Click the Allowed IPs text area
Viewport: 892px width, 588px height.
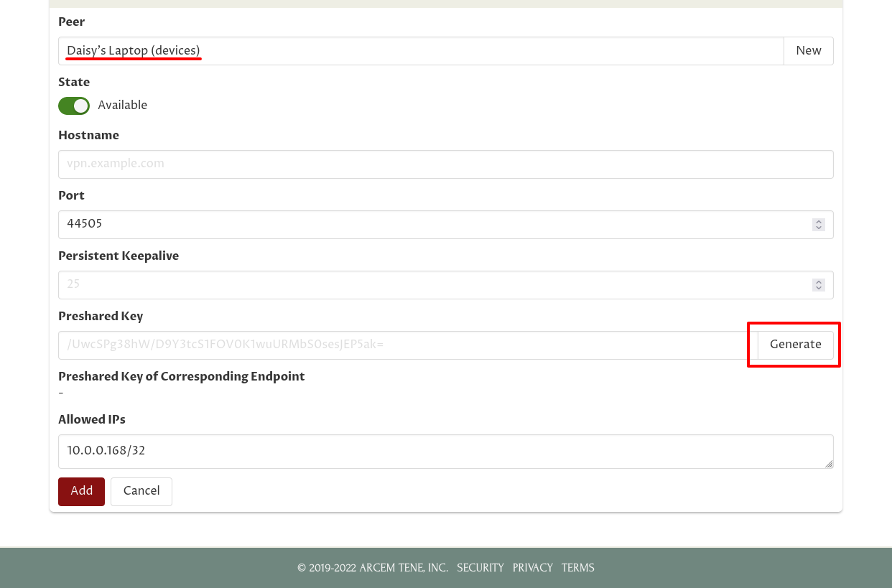tap(445, 452)
